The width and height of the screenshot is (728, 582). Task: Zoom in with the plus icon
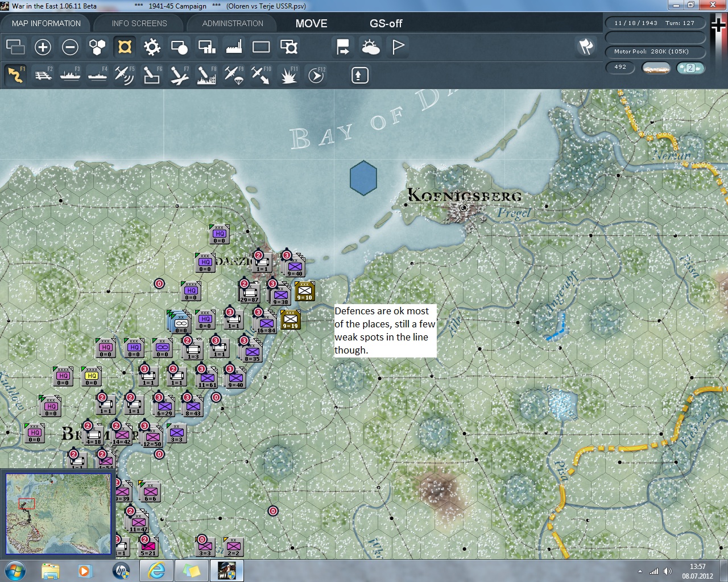pyautogui.click(x=43, y=47)
